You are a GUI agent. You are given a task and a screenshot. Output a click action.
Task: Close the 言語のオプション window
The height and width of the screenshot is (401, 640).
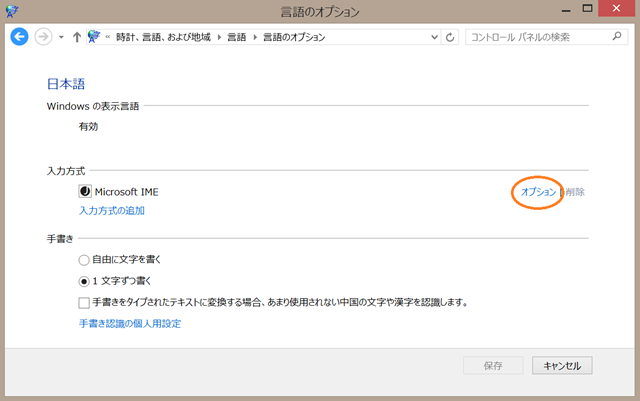(616, 8)
